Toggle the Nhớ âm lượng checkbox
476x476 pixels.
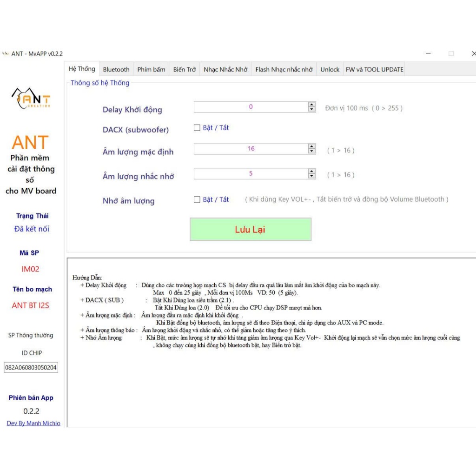pyautogui.click(x=197, y=199)
